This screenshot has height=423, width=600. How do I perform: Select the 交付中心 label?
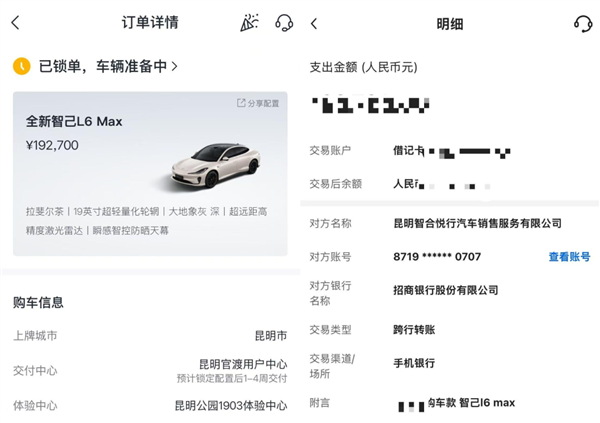pos(35,371)
